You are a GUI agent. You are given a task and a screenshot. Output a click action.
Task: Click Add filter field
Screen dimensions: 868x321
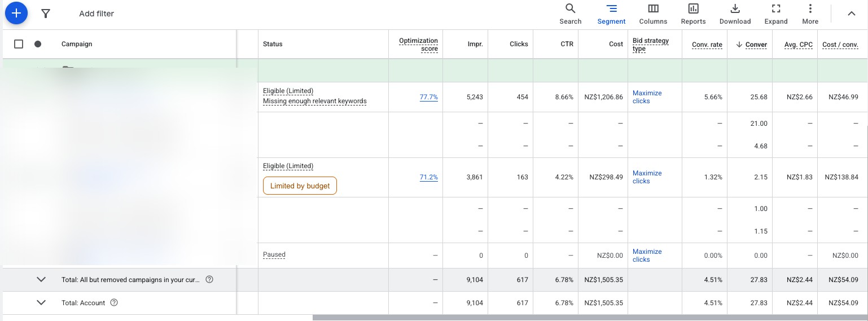tap(97, 14)
